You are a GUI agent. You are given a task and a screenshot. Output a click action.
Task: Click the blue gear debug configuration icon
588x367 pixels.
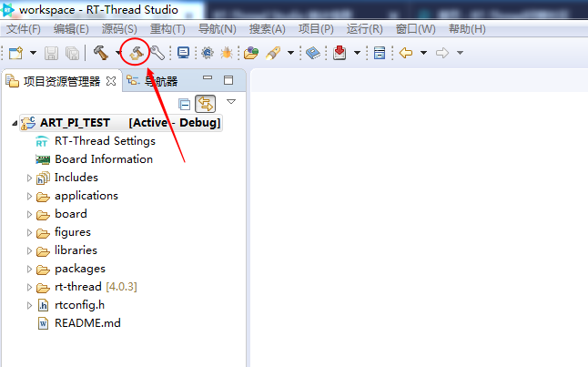point(208,53)
